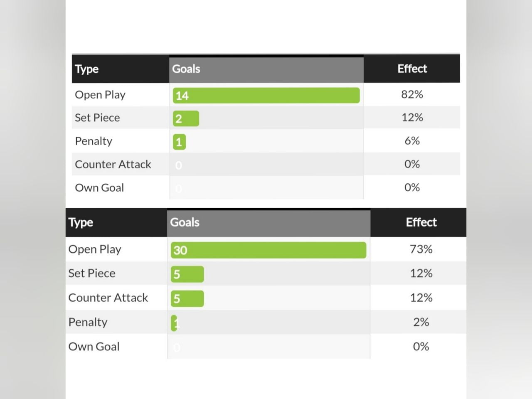Select the Open Play label in the 82% row

pyautogui.click(x=100, y=95)
